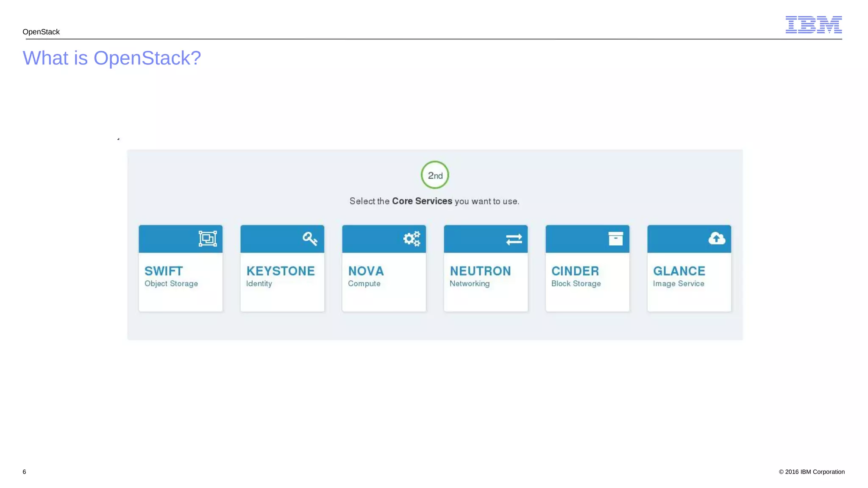
Task: Click the Image Service subtitle text
Action: [x=679, y=284]
